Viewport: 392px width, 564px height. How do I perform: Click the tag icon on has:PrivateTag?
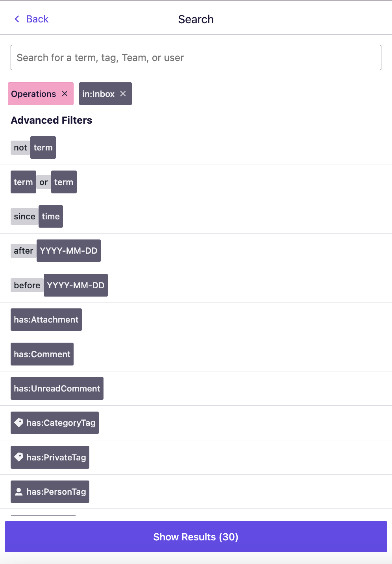(18, 457)
